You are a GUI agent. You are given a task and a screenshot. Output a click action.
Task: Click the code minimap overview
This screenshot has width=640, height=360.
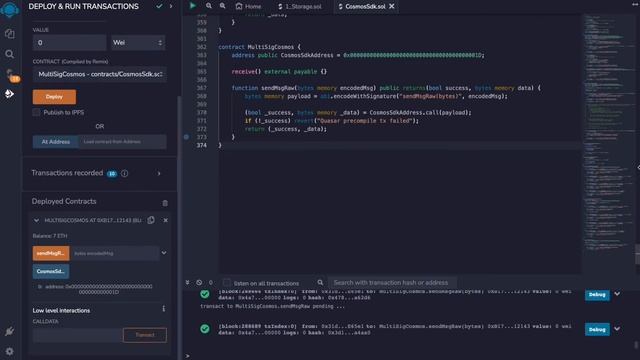(x=608, y=133)
